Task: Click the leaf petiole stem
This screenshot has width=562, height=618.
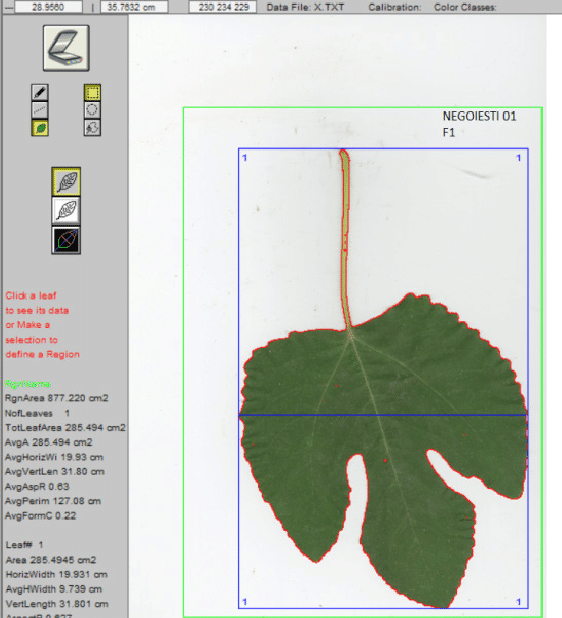Action: tap(344, 236)
